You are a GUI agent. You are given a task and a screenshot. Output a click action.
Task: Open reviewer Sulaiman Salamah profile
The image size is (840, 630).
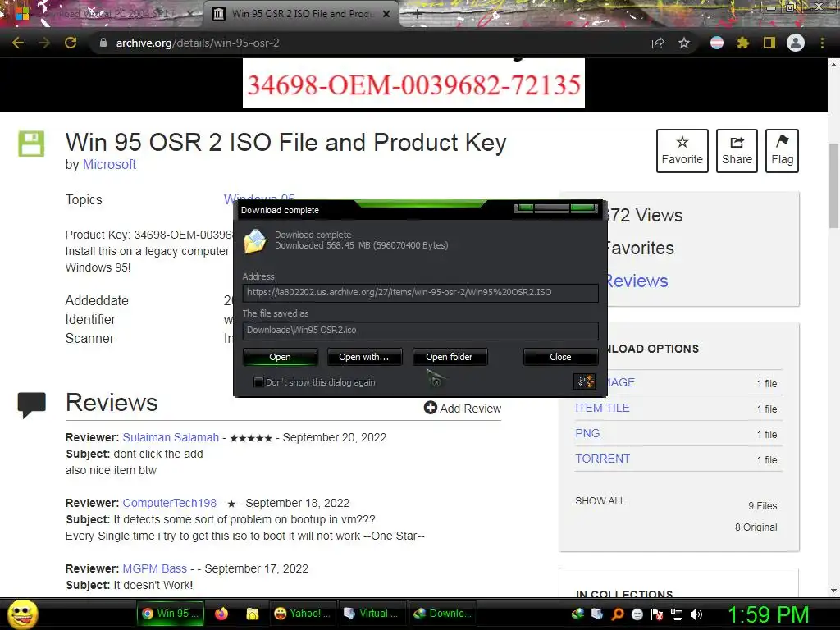point(171,437)
